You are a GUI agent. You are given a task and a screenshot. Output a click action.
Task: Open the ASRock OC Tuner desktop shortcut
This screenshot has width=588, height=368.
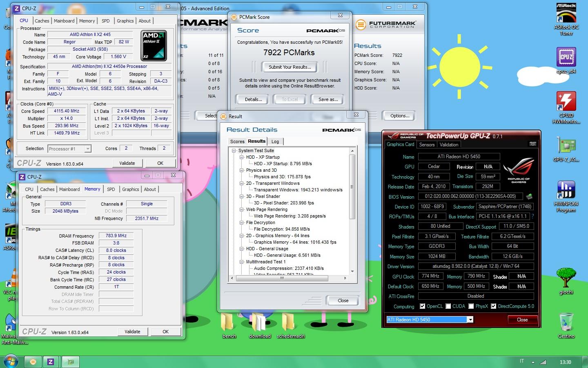(566, 19)
